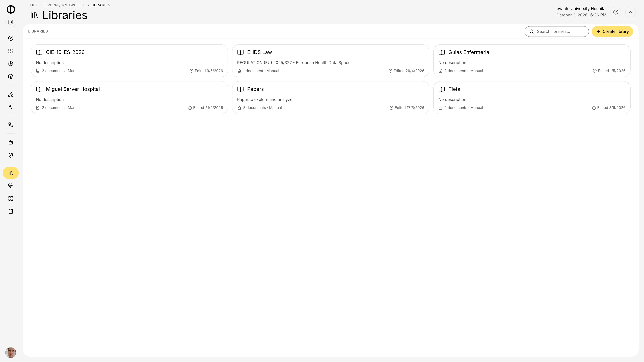Focus the Search libraries field

(x=556, y=32)
